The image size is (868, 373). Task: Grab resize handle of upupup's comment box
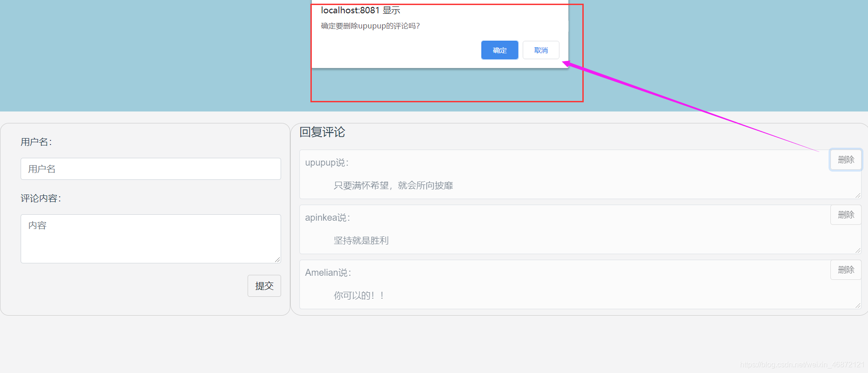click(857, 195)
